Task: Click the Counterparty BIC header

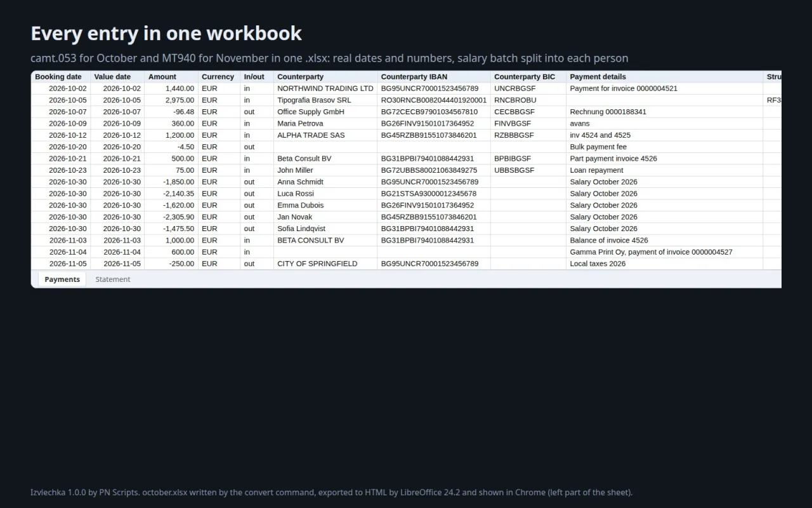Action: click(x=528, y=77)
